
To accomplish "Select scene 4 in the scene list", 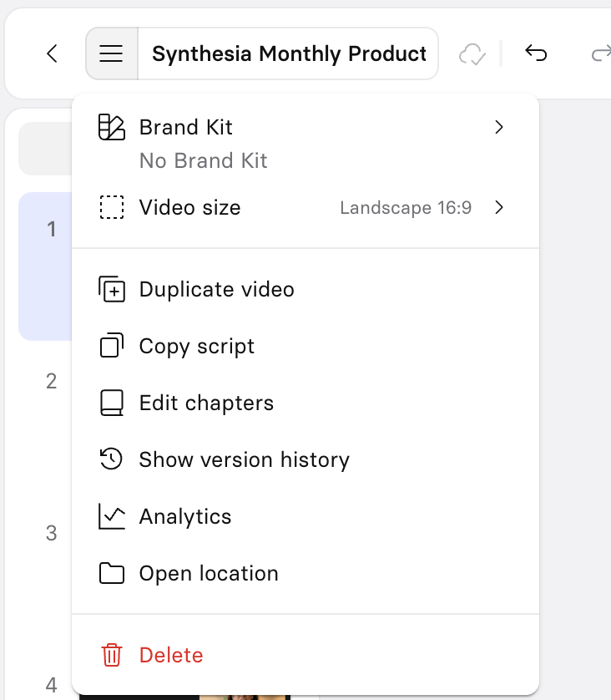I will (x=51, y=685).
